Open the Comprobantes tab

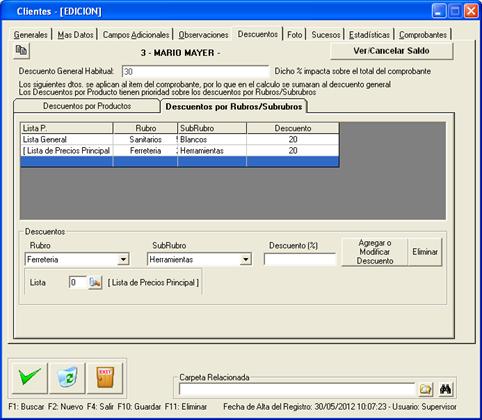click(423, 35)
